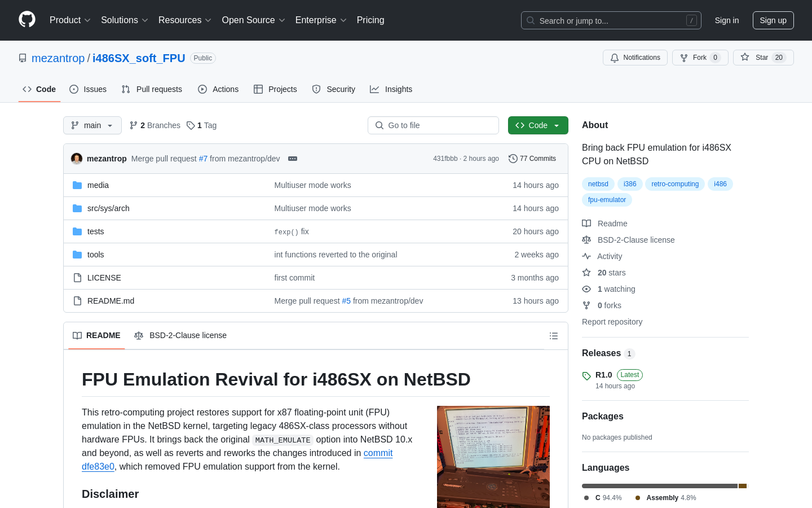Switch to the Actions tab
Image resolution: width=812 pixels, height=508 pixels.
coord(218,89)
